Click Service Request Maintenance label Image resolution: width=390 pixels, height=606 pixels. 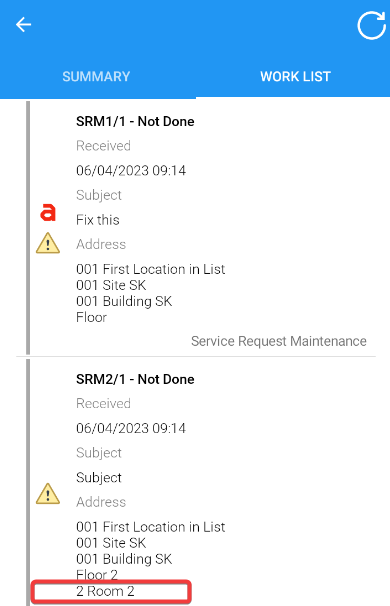pos(279,341)
